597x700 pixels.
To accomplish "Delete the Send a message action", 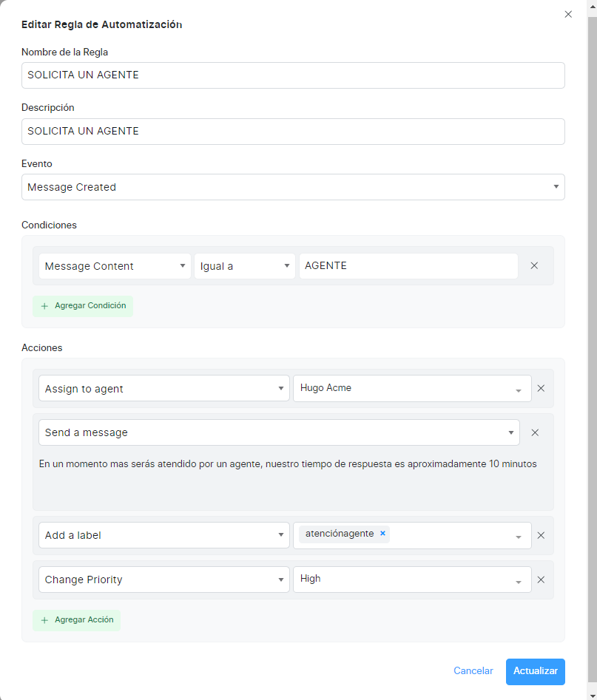I will click(535, 432).
